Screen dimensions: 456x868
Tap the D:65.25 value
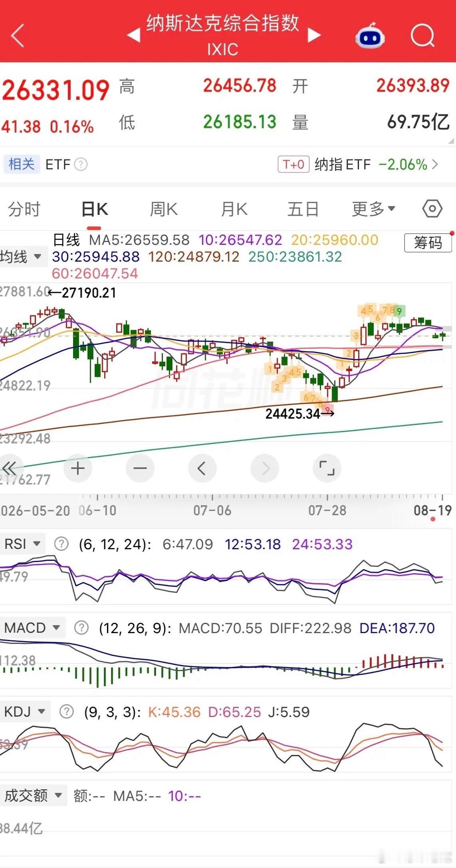pos(234,712)
